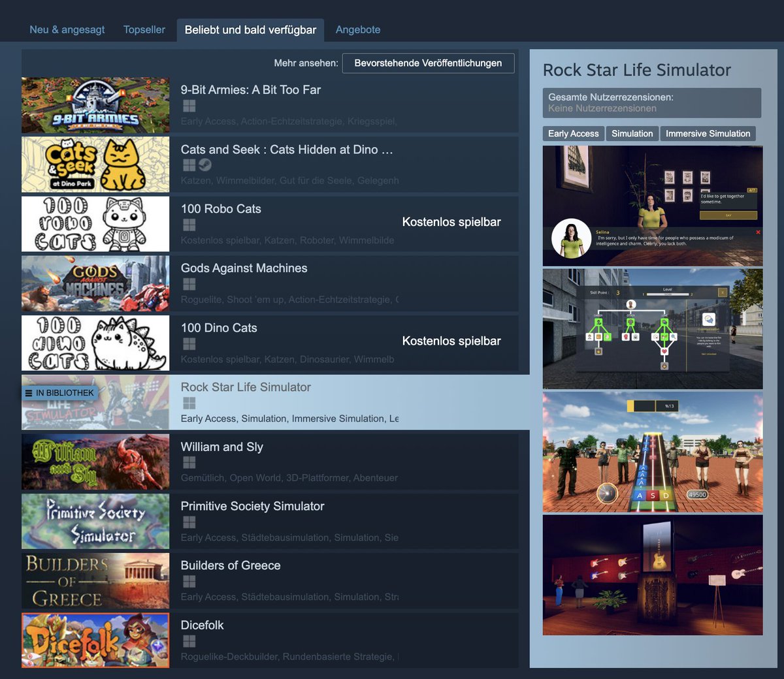The image size is (784, 679).
Task: Click Bevorstehende Veröffentlichungen button
Action: coord(428,63)
